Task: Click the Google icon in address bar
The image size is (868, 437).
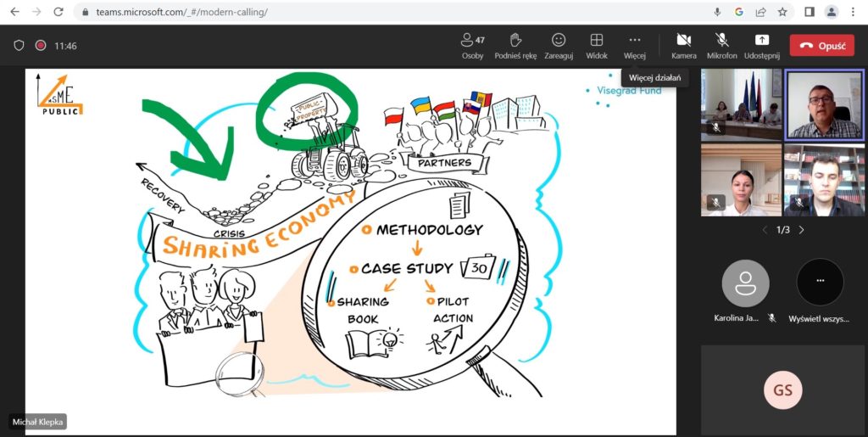Action: pos(738,12)
